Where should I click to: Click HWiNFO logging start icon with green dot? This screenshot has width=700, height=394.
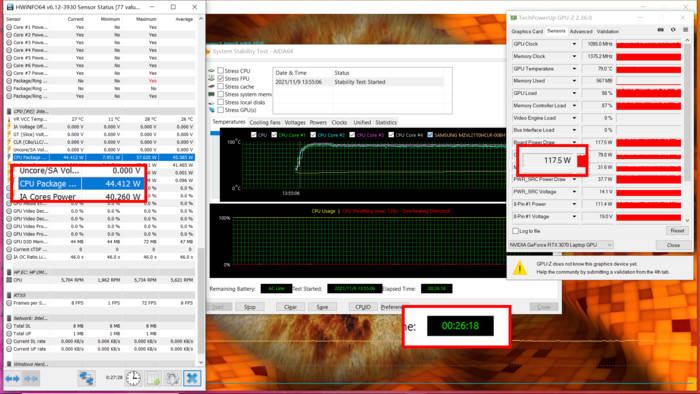point(153,378)
